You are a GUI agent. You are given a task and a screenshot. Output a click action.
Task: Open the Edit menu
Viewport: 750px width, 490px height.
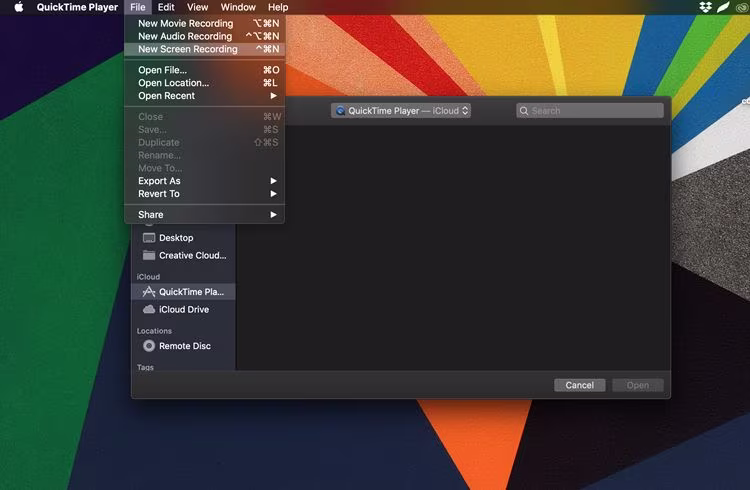pos(166,7)
